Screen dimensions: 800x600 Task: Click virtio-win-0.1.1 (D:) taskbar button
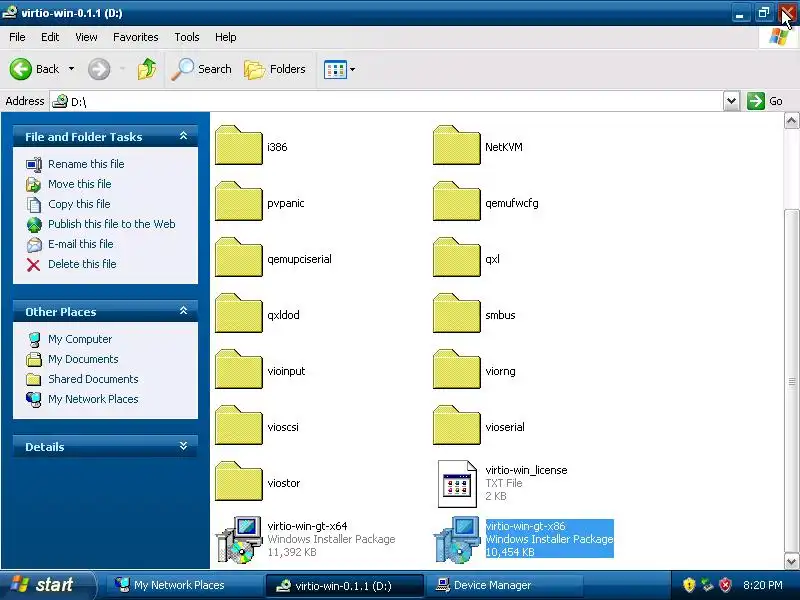(x=344, y=585)
